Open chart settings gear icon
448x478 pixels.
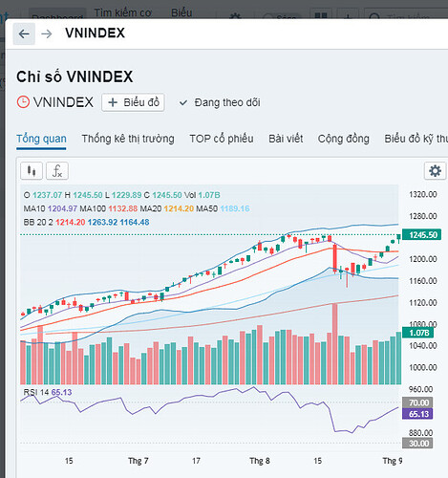pyautogui.click(x=435, y=171)
